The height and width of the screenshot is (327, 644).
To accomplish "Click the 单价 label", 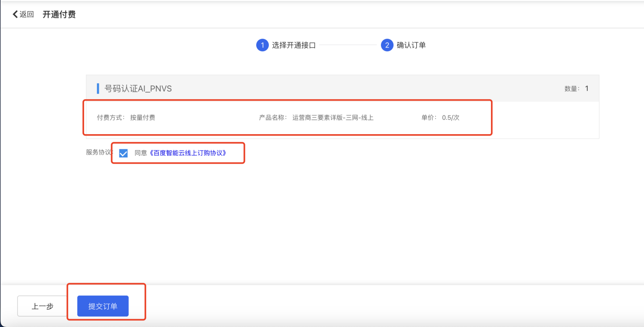I will click(429, 118).
